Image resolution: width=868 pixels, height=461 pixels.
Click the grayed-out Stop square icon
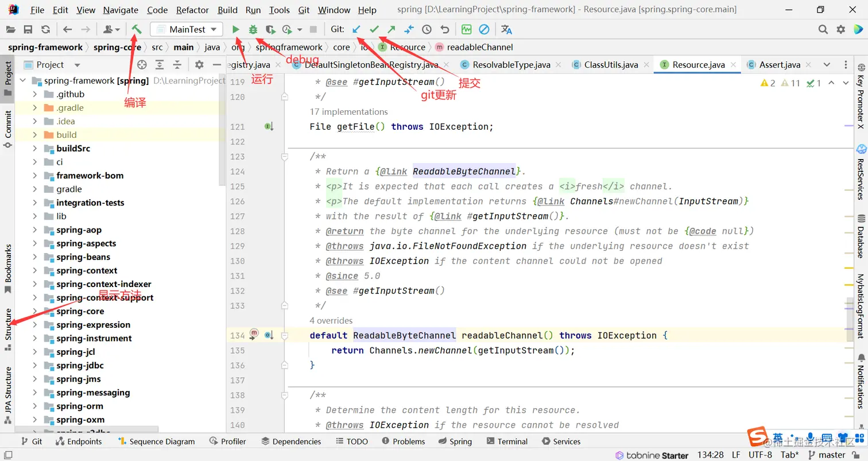313,29
